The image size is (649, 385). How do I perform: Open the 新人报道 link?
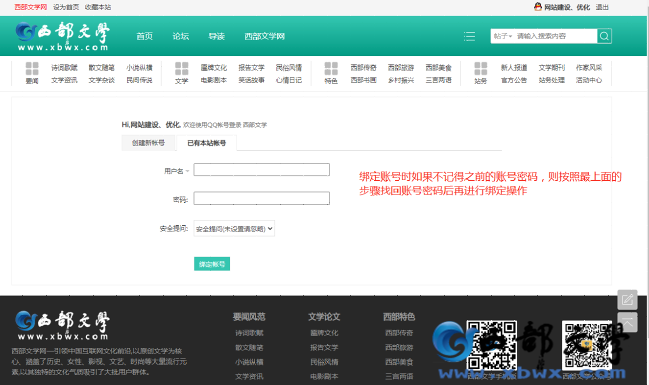(514, 67)
